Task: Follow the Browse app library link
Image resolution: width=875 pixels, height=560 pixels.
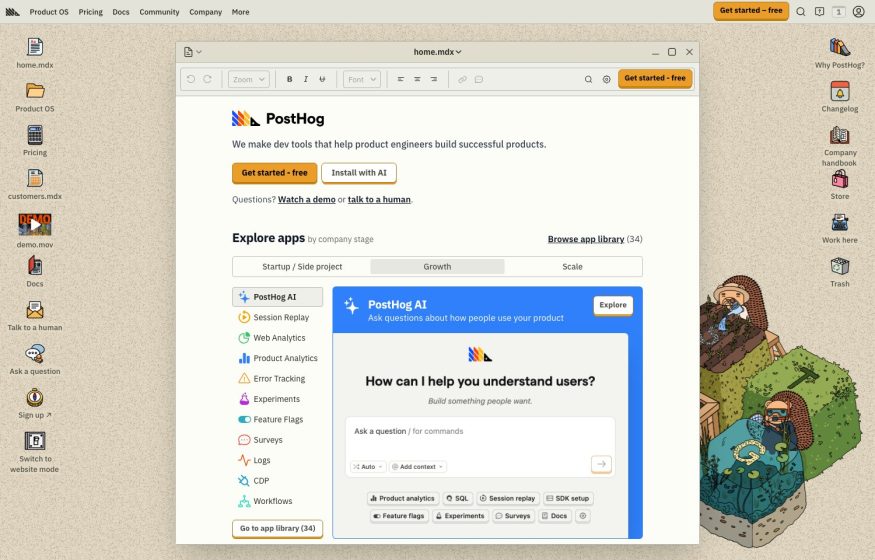Action: point(585,239)
